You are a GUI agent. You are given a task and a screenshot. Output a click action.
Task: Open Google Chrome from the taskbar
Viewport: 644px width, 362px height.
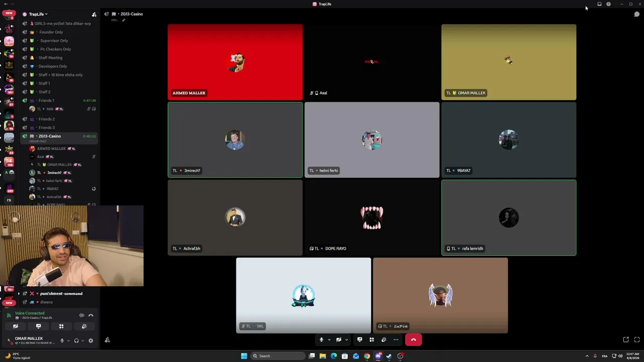click(x=367, y=356)
